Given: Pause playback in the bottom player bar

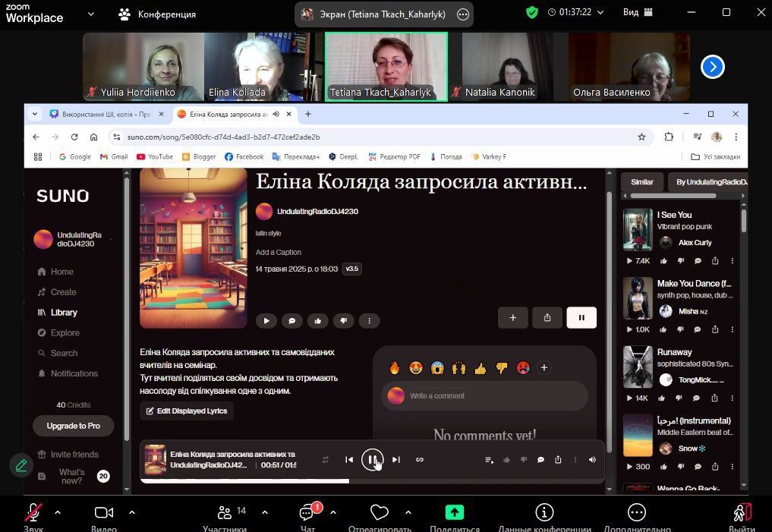Looking at the screenshot, I should [x=372, y=460].
